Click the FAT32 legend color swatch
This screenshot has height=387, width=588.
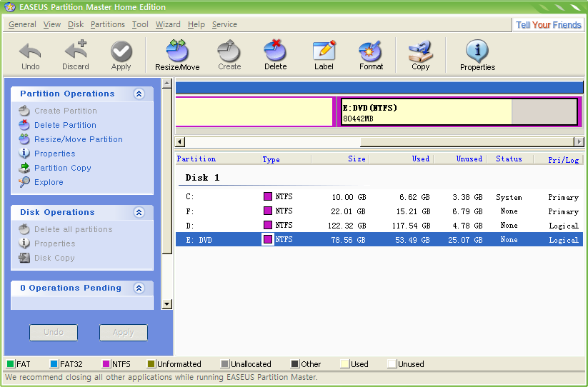(54, 363)
